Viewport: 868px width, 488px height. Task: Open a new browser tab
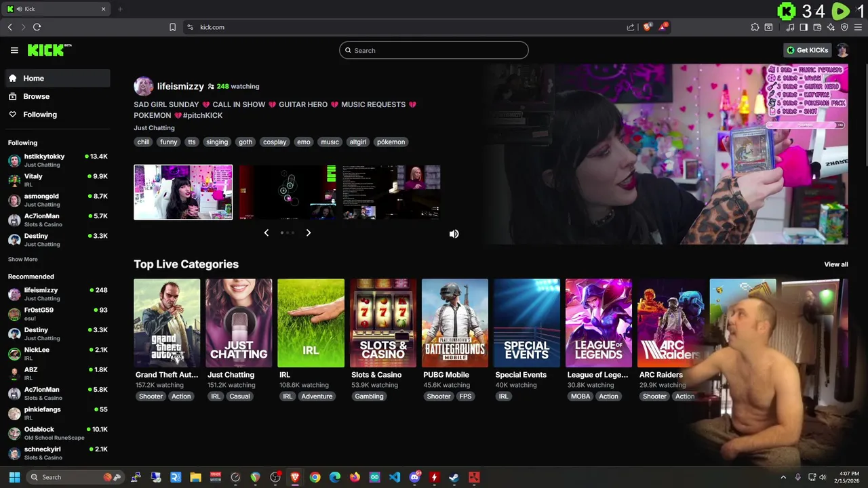pos(120,9)
